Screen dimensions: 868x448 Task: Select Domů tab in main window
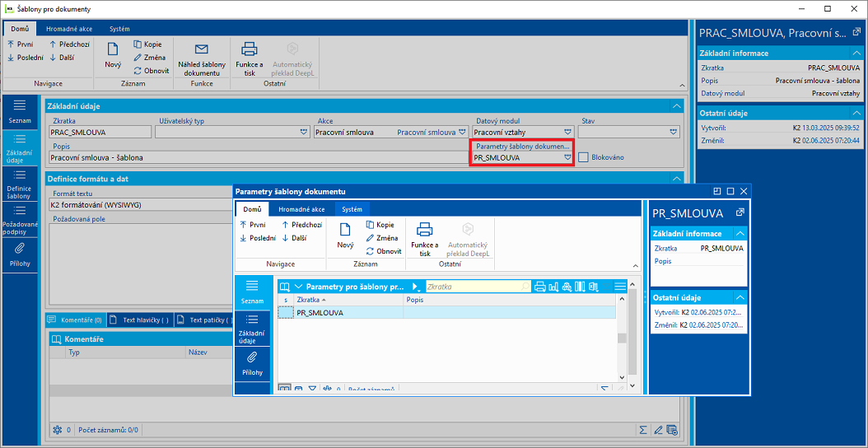[x=20, y=29]
